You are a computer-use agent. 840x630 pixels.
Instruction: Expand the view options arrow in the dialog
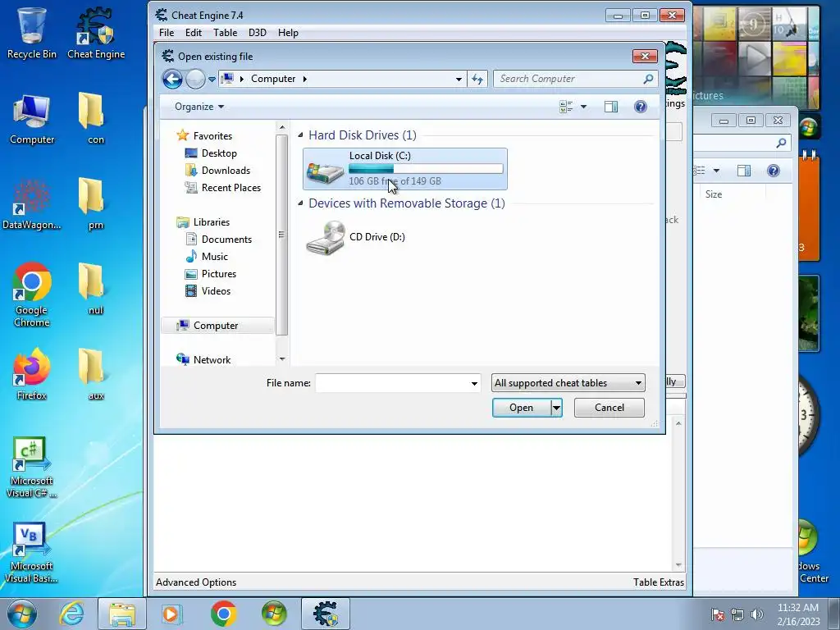click(583, 107)
